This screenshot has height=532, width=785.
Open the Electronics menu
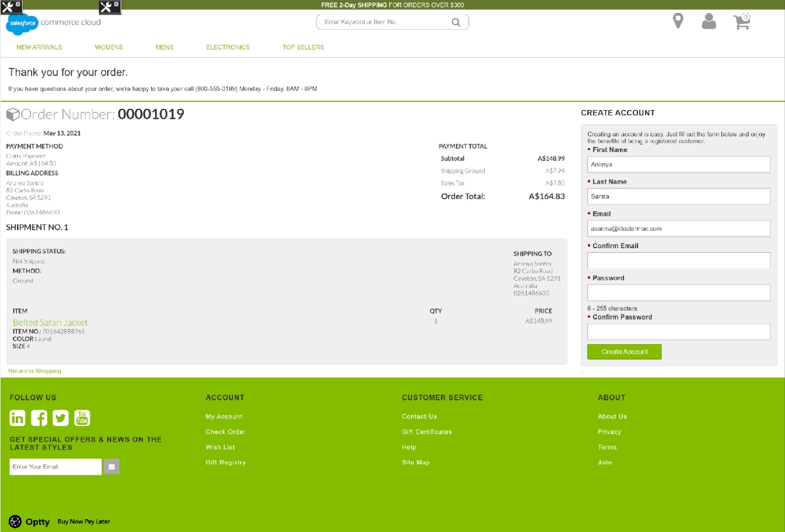(228, 47)
